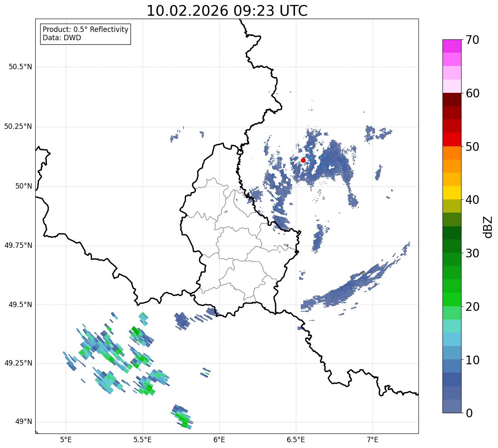Click the 6.5°E longitude label
This screenshot has height=448, width=498.
click(296, 440)
